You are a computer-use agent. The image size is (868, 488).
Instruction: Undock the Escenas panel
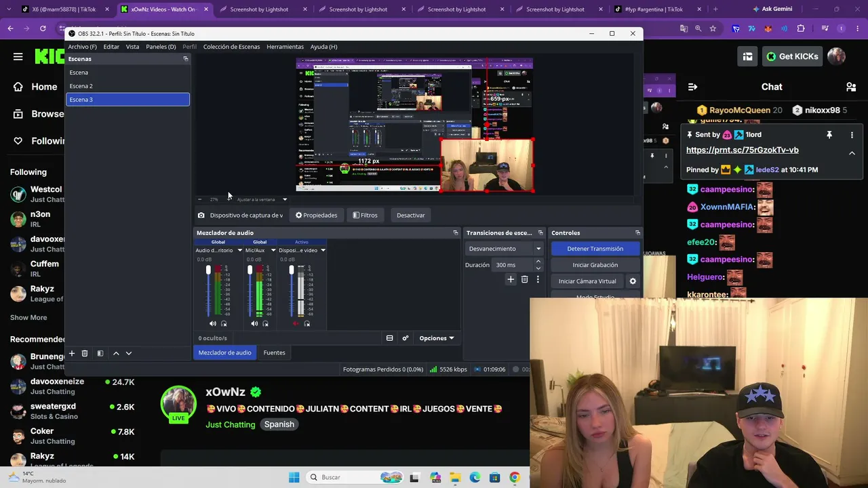tap(186, 59)
